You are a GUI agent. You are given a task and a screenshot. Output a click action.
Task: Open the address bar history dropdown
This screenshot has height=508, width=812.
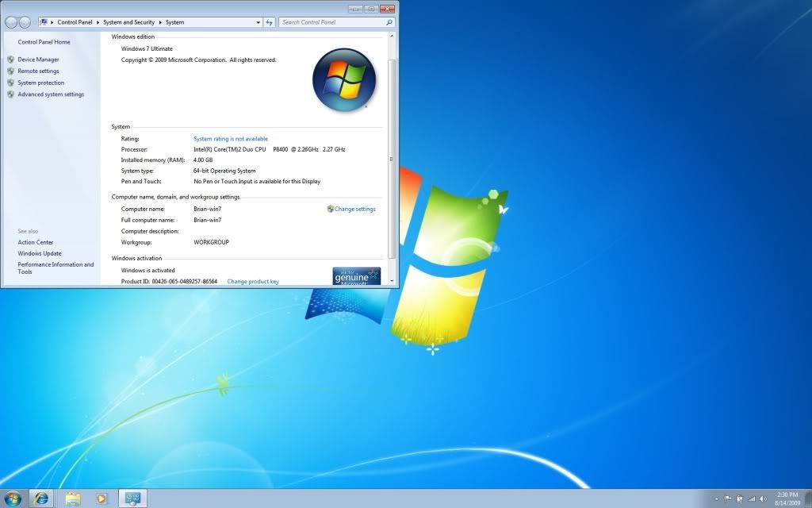pos(258,22)
